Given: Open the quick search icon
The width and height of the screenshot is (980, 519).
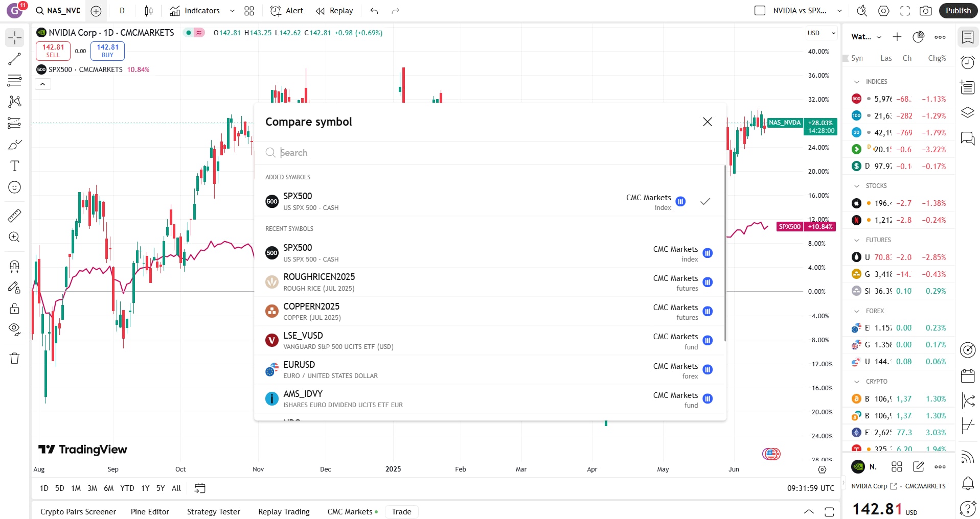Looking at the screenshot, I should [862, 11].
